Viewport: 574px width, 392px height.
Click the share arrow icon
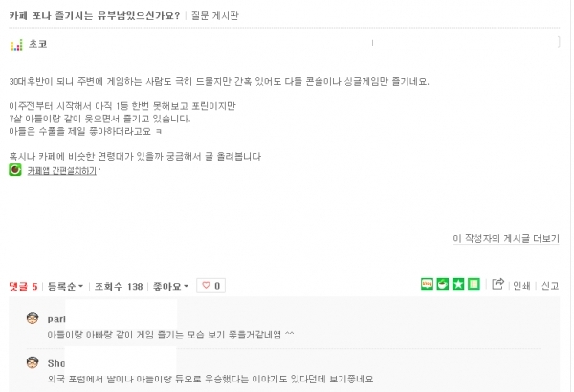pyautogui.click(x=497, y=284)
